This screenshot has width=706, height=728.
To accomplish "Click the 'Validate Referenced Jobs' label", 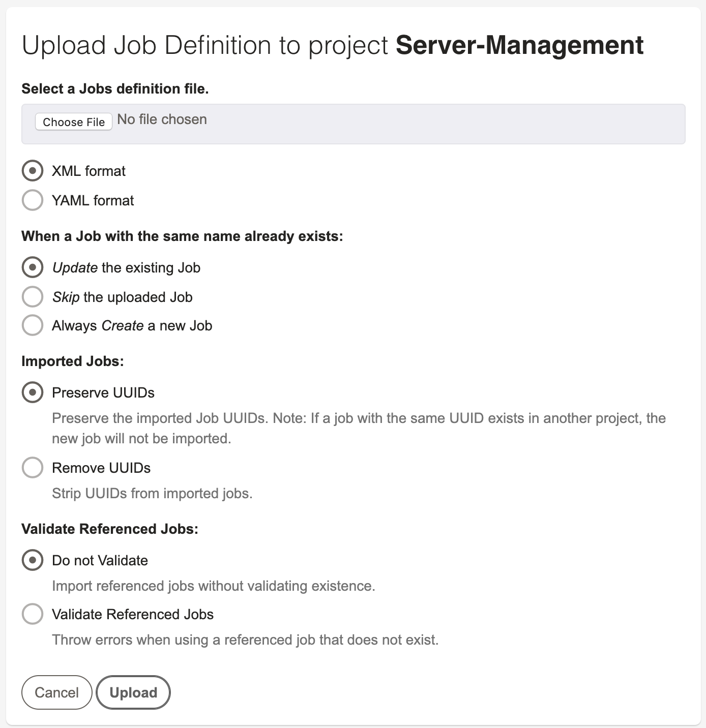I will click(132, 614).
